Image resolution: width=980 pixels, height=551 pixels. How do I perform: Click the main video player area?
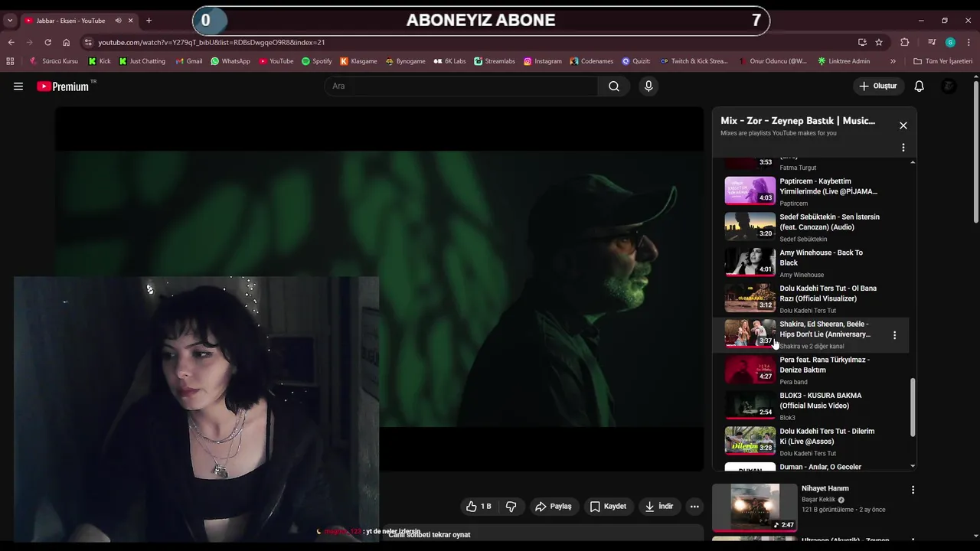click(x=379, y=289)
